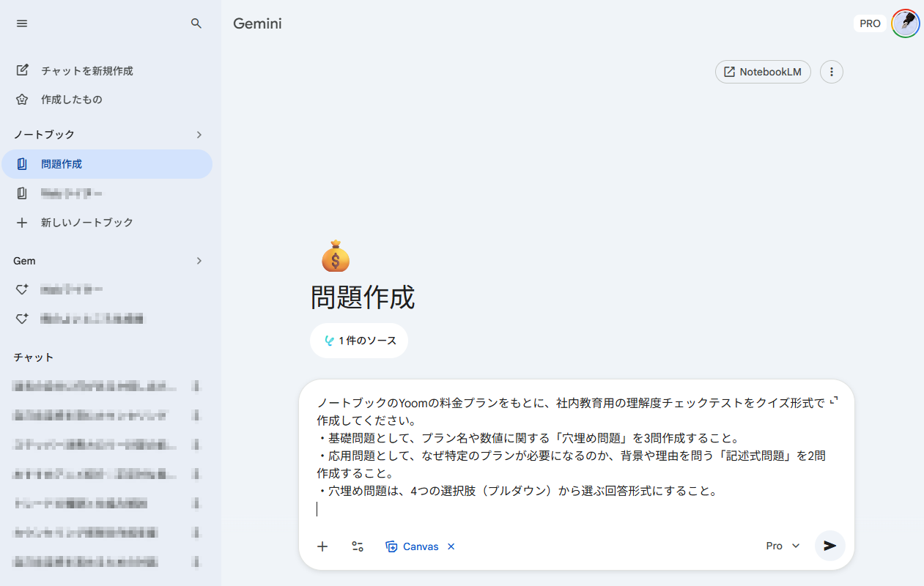
Task: Open the 1件のソース sources chip
Action: click(359, 341)
